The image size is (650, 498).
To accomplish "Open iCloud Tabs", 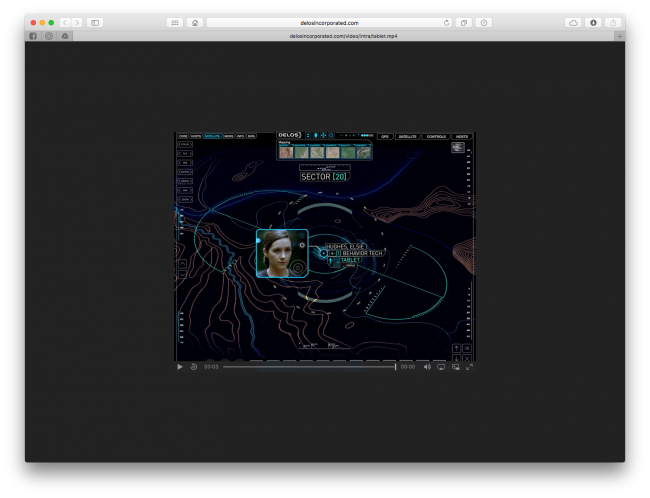I will pos(573,23).
